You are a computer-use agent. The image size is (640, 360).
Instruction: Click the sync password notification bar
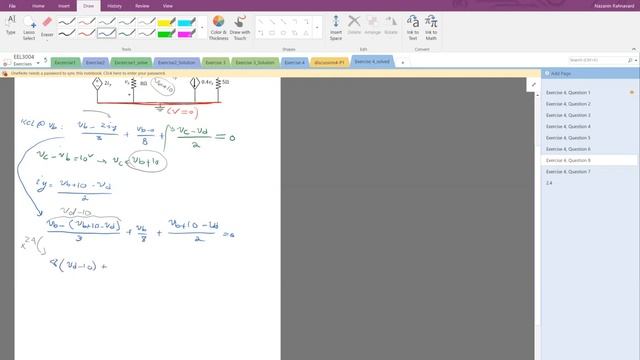pyautogui.click(x=270, y=73)
